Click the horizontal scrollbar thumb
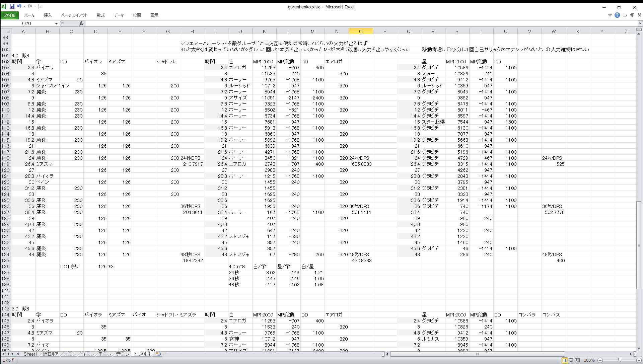Viewport: 643px width, 364px height. (x=477, y=354)
